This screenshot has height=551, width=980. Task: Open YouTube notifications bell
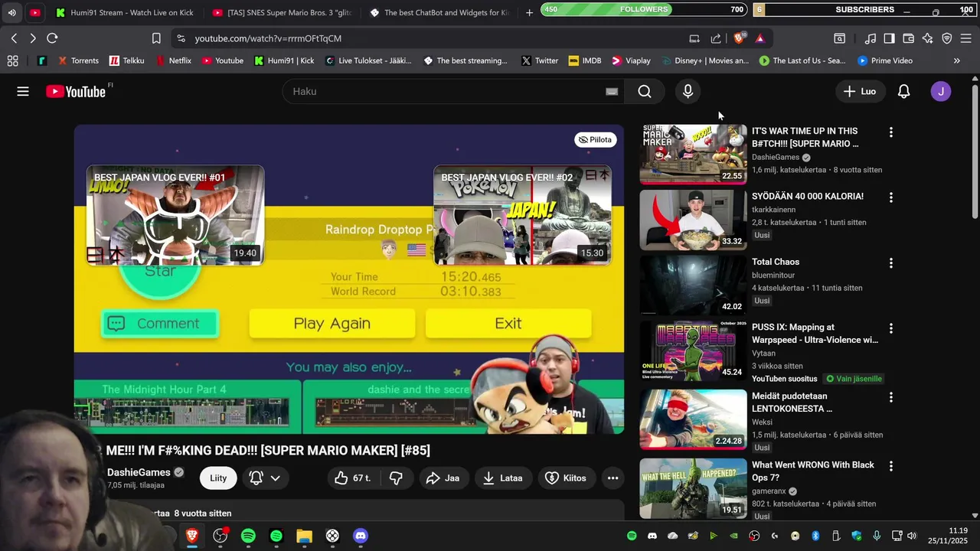[x=903, y=91]
